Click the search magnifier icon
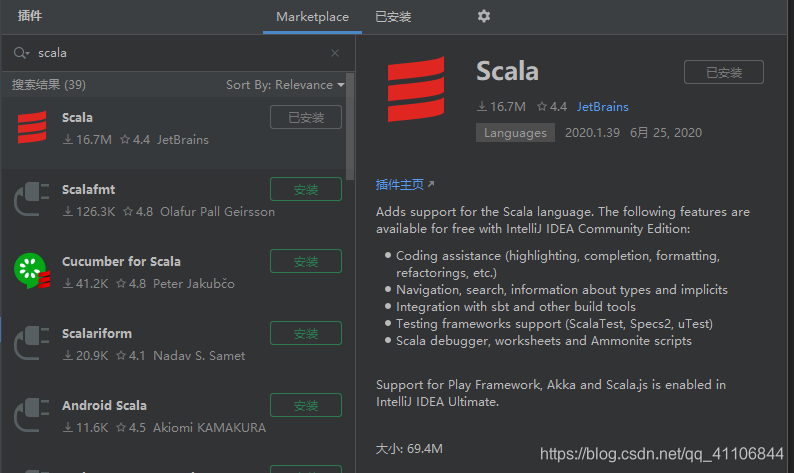 click(21, 53)
